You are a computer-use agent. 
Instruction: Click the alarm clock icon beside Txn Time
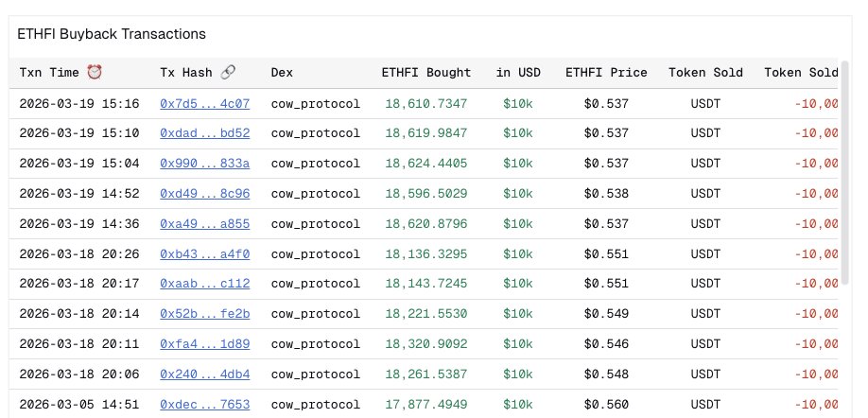click(x=95, y=72)
